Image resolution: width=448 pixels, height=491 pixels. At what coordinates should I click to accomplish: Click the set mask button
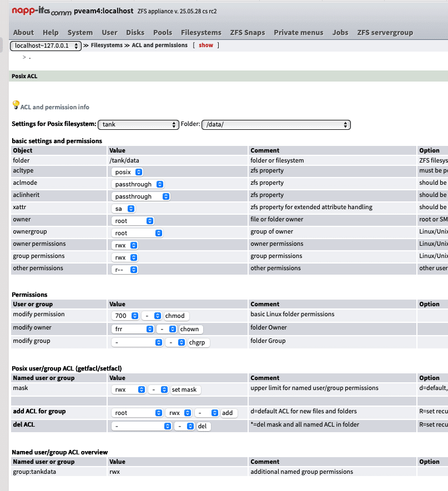tap(185, 389)
